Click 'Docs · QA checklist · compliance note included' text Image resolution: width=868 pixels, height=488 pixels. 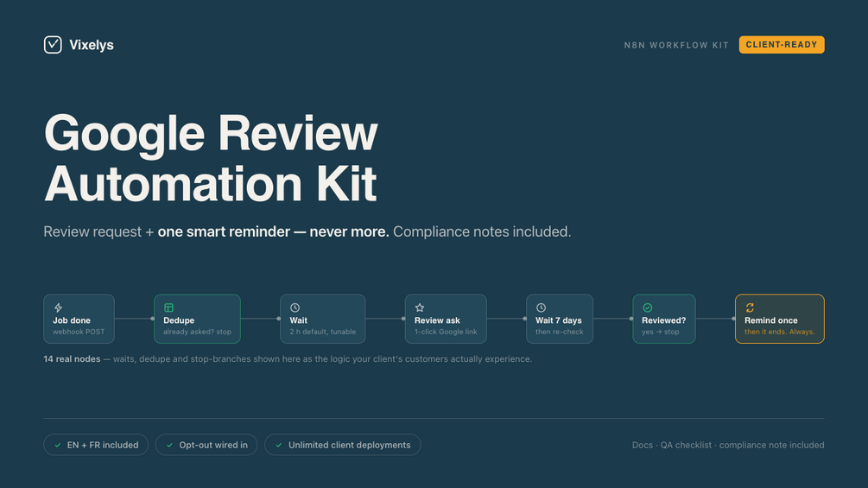coord(728,445)
